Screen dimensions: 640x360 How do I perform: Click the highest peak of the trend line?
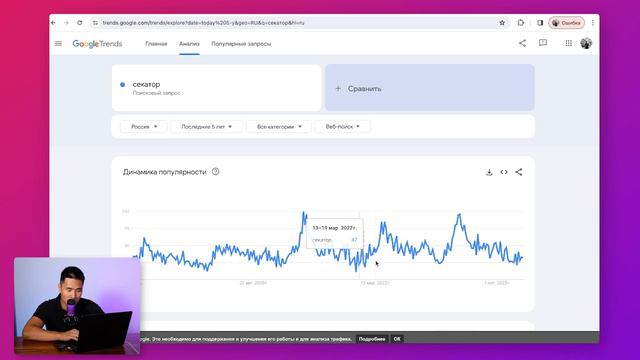pos(304,213)
